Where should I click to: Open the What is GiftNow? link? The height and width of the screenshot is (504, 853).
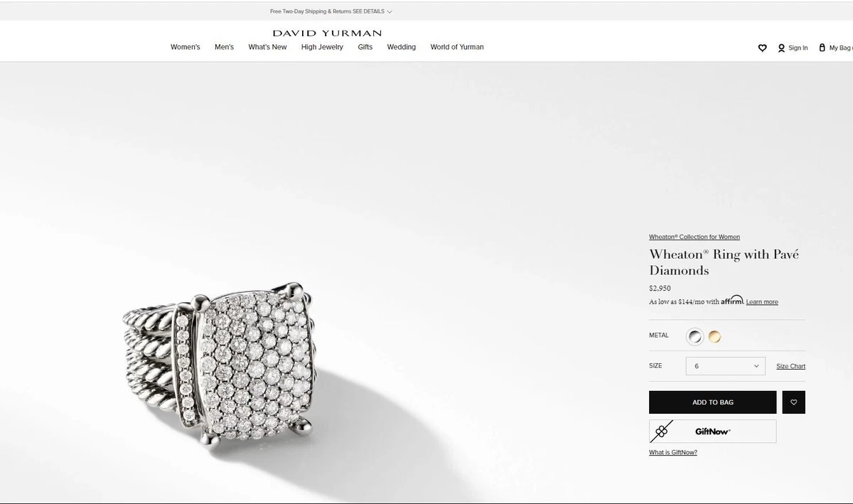[x=673, y=453]
